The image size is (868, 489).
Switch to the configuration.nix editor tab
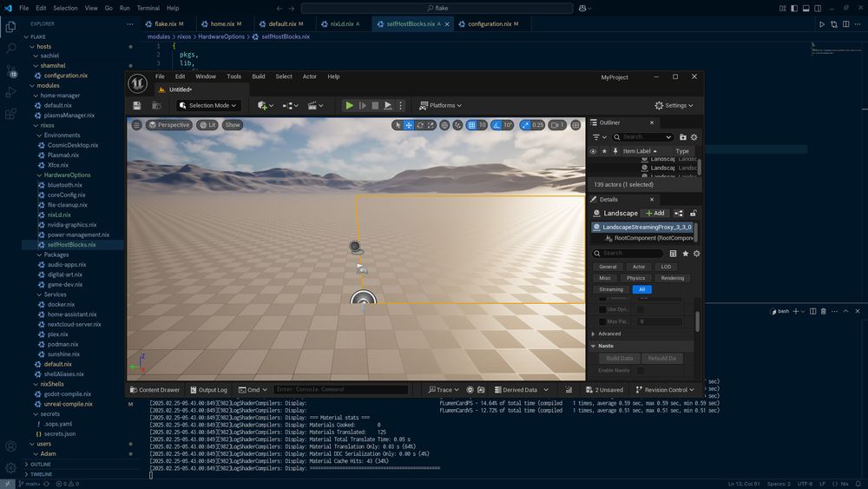(x=490, y=23)
